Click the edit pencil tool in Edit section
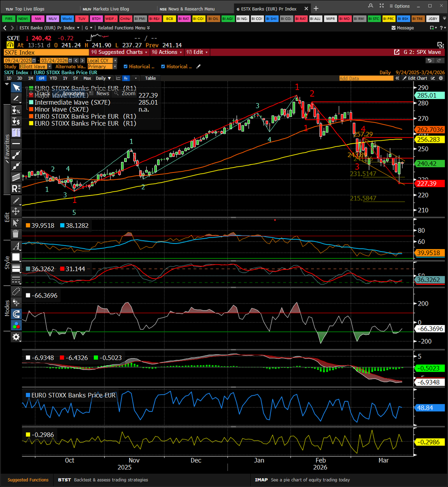Image resolution: width=448 pixels, height=487 pixels. [x=16, y=200]
